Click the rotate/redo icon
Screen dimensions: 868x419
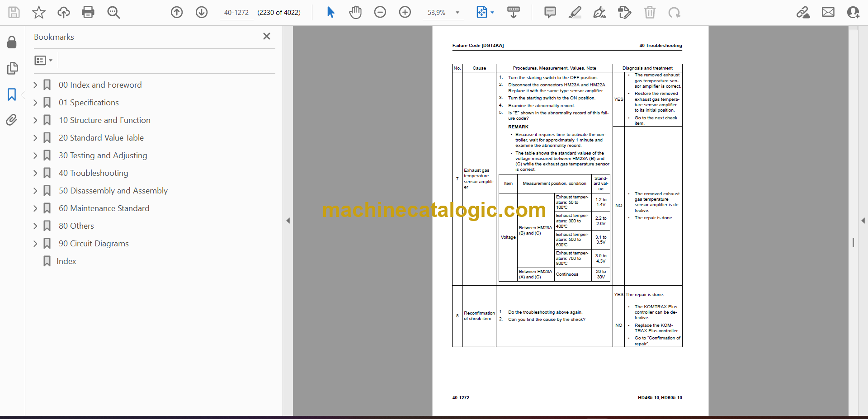(x=675, y=12)
